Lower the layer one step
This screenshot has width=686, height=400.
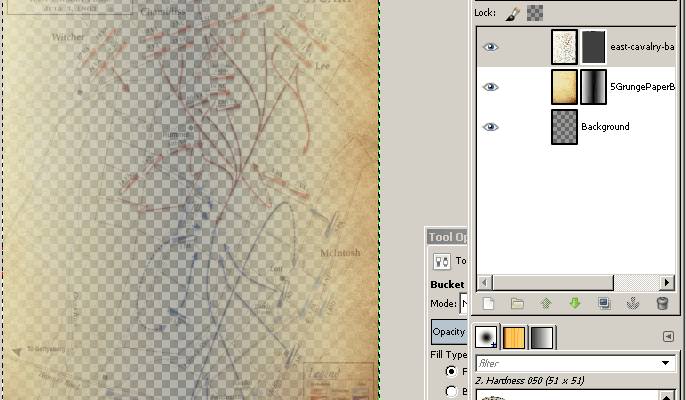pos(575,303)
